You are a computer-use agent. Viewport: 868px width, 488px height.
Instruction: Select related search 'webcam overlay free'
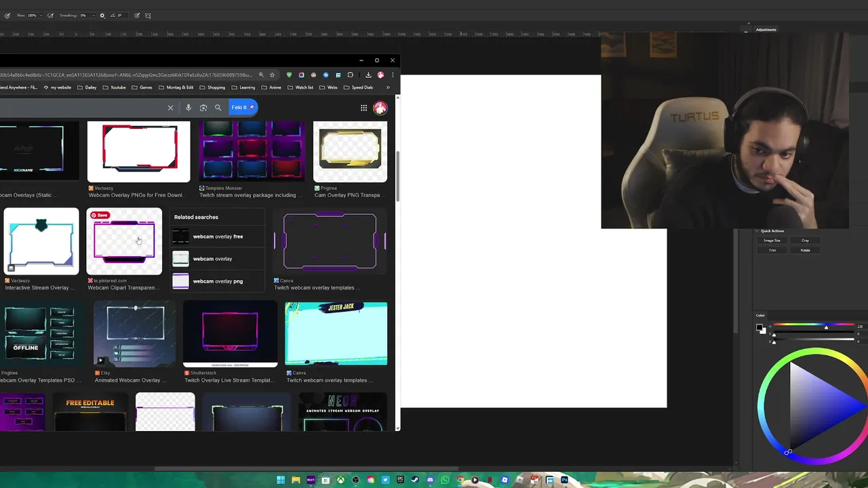click(217, 237)
